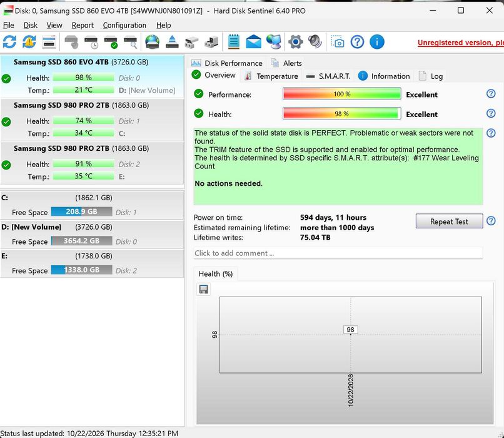This screenshot has width=504, height=438.
Task: Click the 'No actions needed.' text
Action: [228, 183]
